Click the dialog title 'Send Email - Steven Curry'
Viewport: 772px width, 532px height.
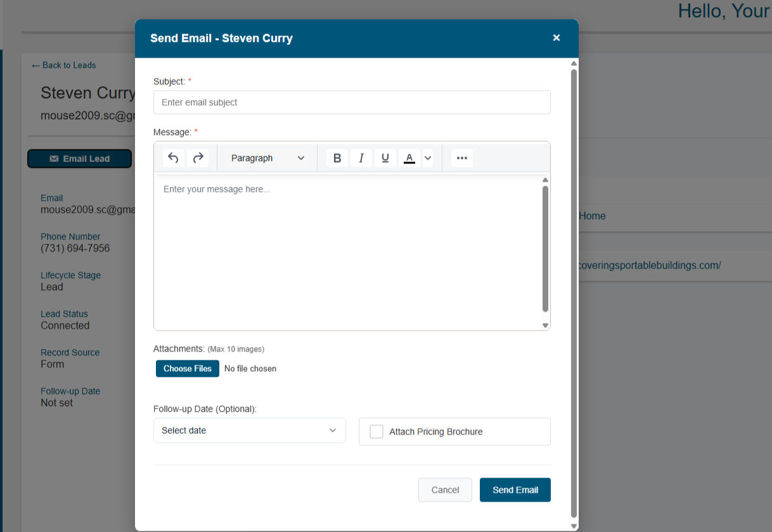coord(221,38)
